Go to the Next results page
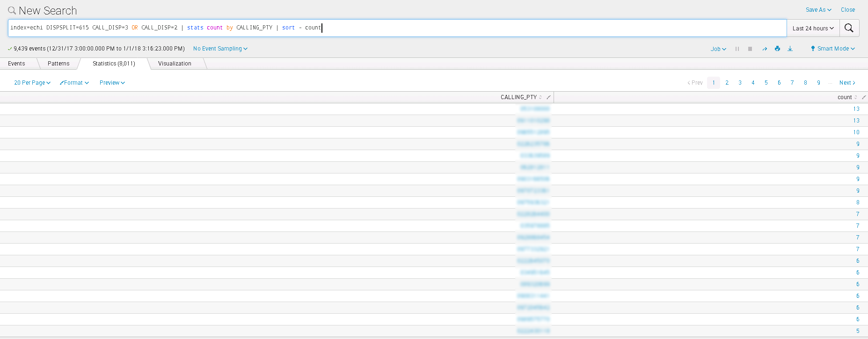Viewport: 868px width, 339px height. click(847, 83)
